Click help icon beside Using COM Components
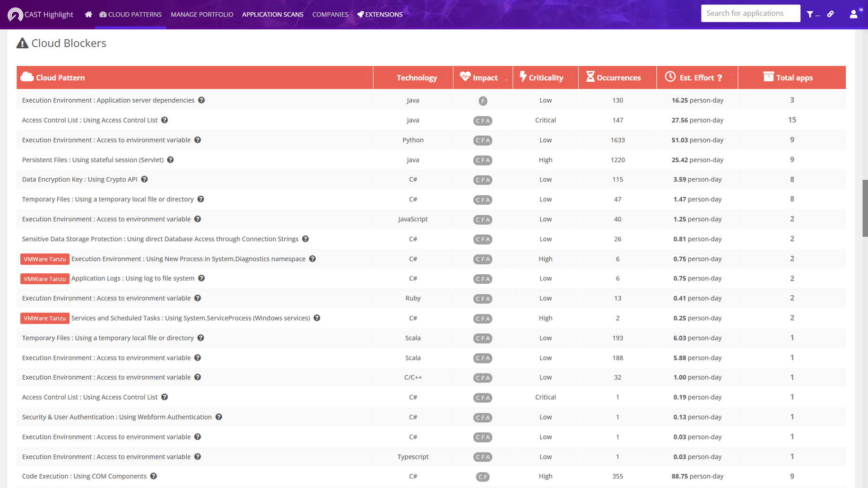Screen dimensions: 868x488 point(154,476)
